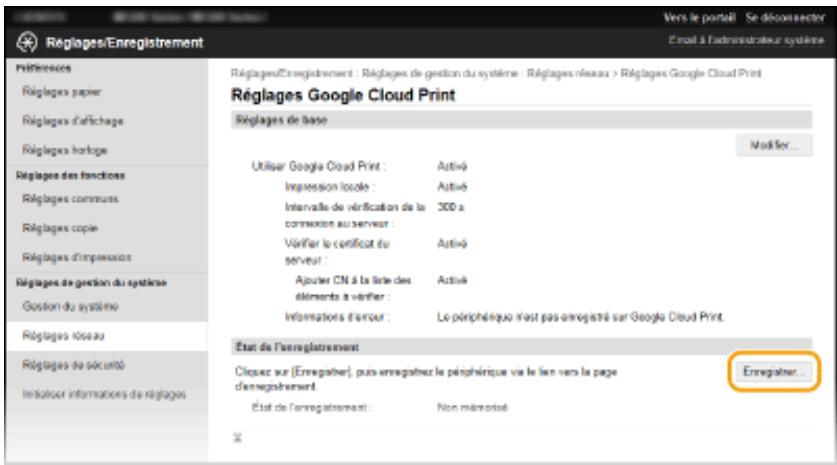Open Réglages horloge menu item
This screenshot has width=837, height=465.
pos(65,151)
